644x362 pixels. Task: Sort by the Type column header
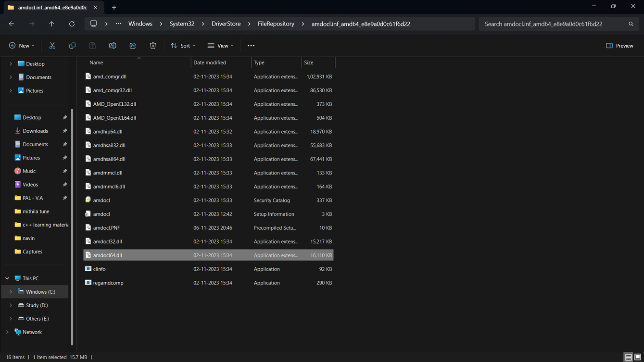276,62
